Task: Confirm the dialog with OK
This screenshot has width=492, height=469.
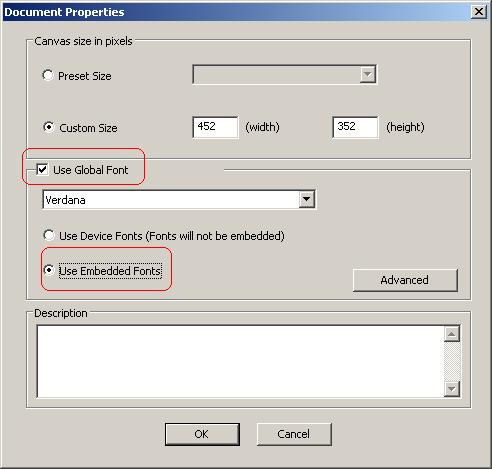Action: point(202,434)
